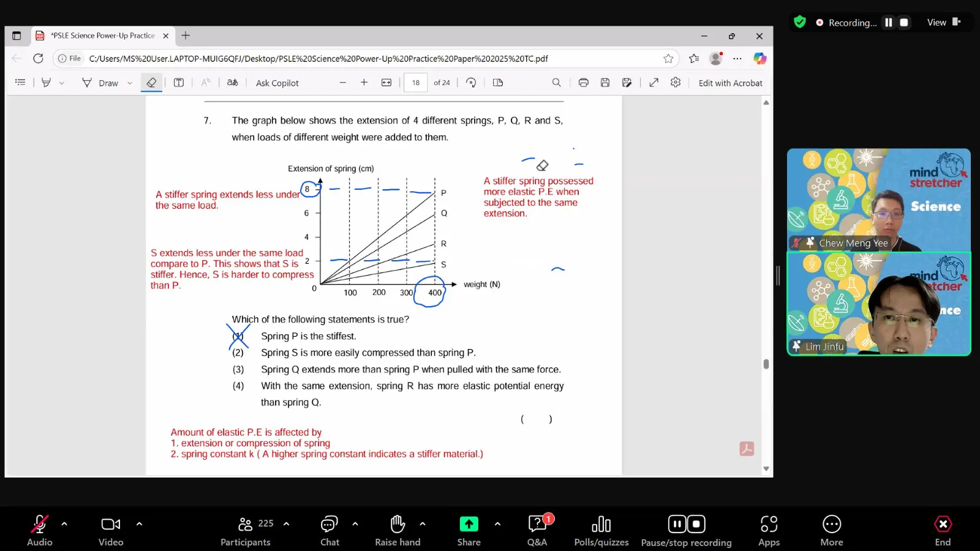Print the PDF document

[583, 83]
